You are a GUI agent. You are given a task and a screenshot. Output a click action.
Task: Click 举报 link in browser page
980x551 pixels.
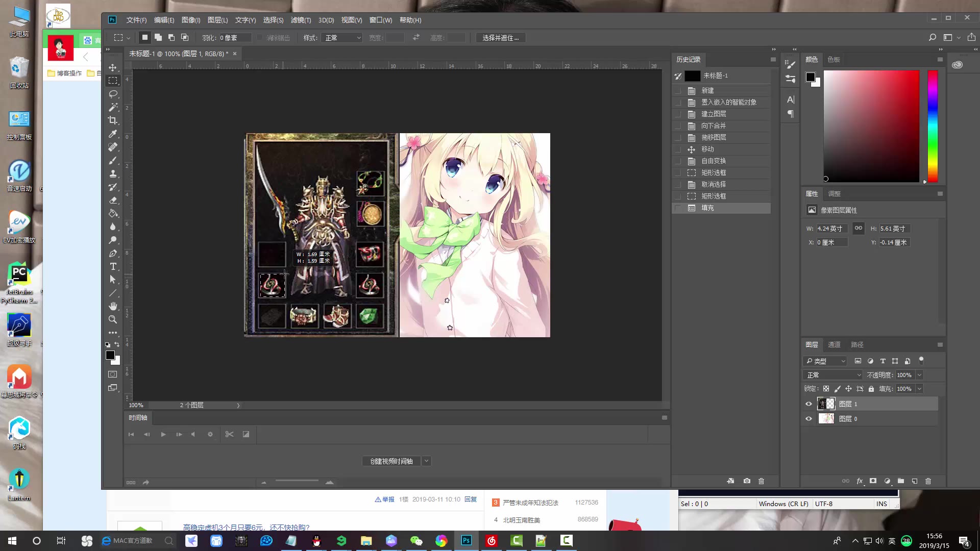click(x=385, y=499)
